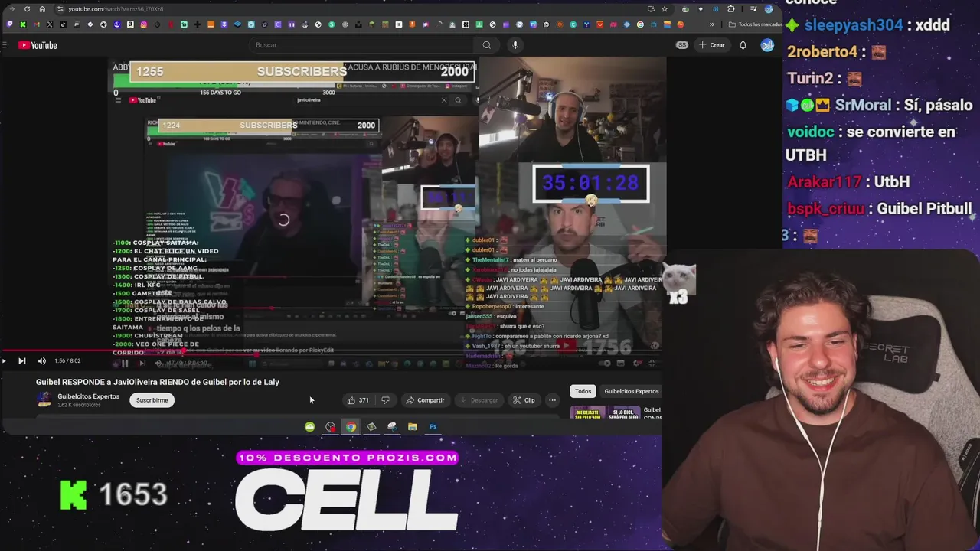Click the Compartir share button
The image size is (980, 551).
pyautogui.click(x=425, y=400)
